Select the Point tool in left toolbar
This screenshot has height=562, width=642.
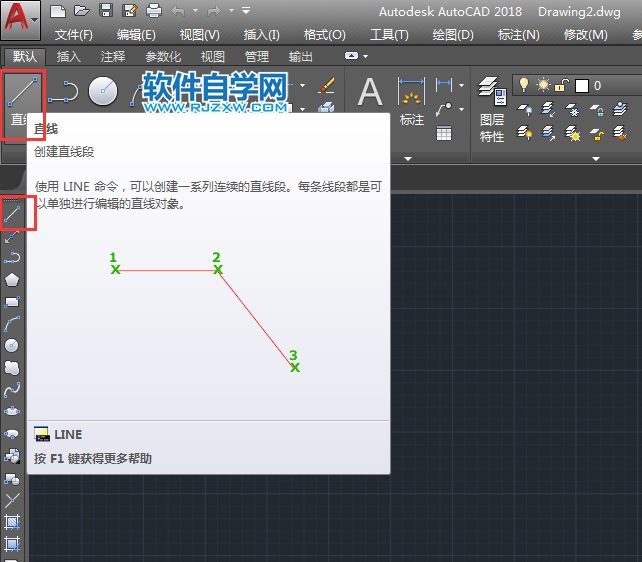pos(12,500)
